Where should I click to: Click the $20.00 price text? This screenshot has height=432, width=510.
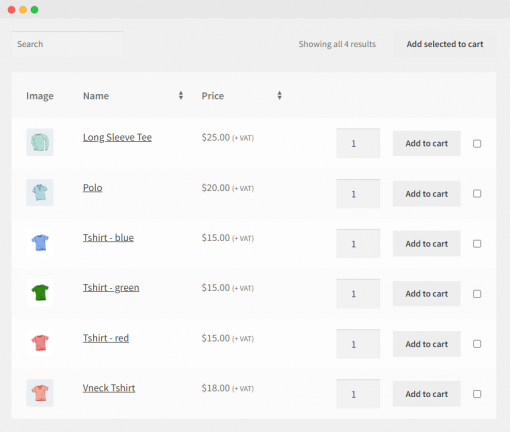tap(216, 188)
